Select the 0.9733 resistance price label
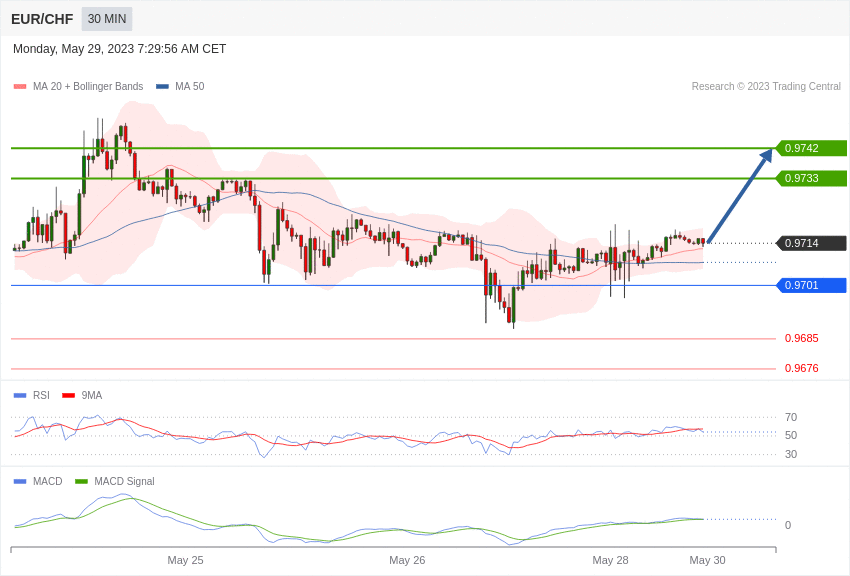This screenshot has width=850, height=576. tap(811, 178)
